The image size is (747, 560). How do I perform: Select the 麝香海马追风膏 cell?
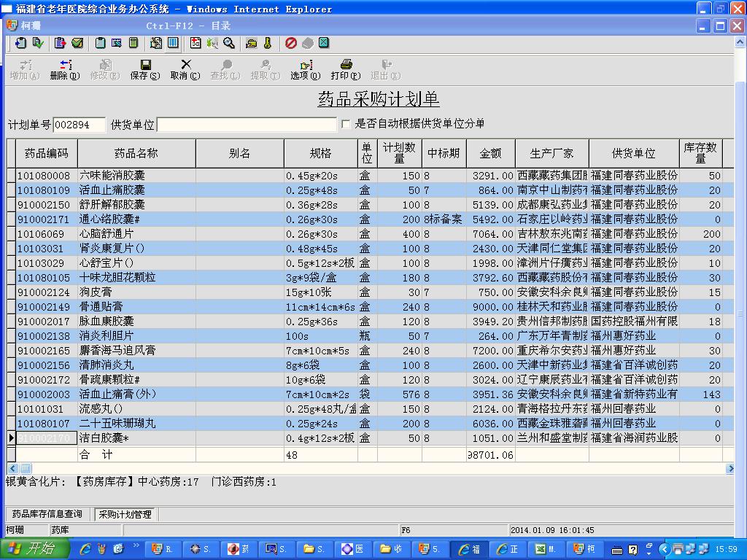point(136,351)
